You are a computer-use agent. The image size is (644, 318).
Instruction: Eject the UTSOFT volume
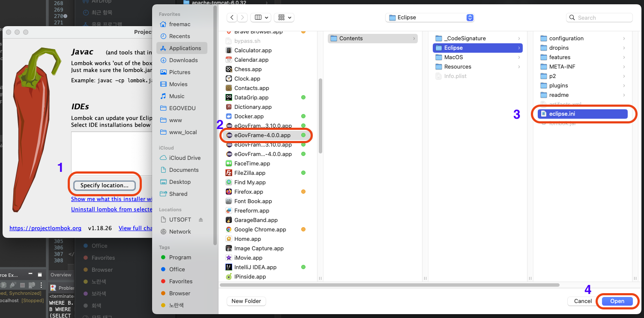pyautogui.click(x=201, y=219)
